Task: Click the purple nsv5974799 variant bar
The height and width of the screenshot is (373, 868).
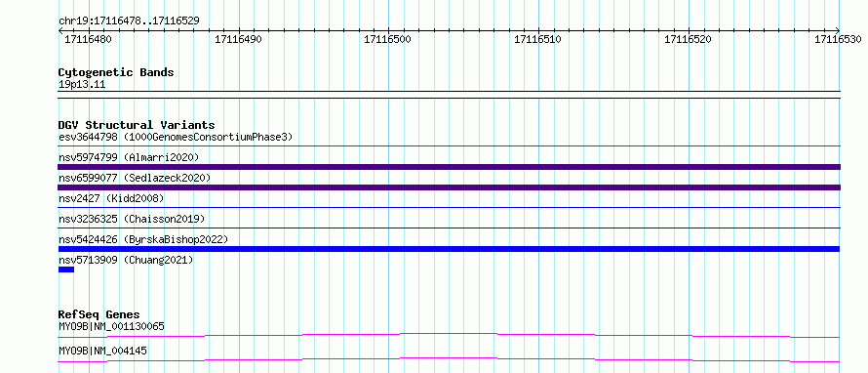Action: (449, 167)
